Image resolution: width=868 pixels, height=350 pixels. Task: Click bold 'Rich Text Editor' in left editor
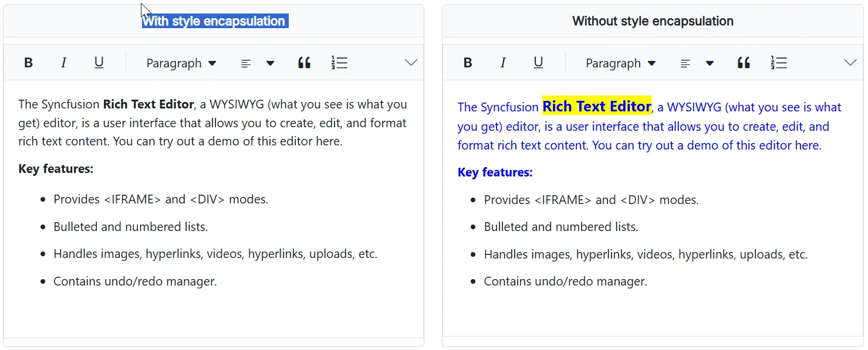pyautogui.click(x=148, y=104)
